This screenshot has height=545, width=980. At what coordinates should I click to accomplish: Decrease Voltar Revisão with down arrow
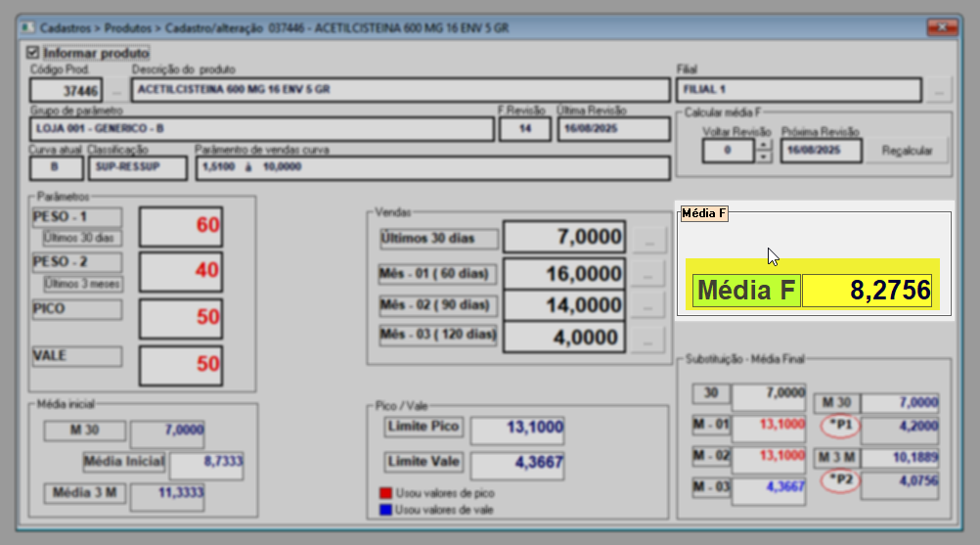763,157
